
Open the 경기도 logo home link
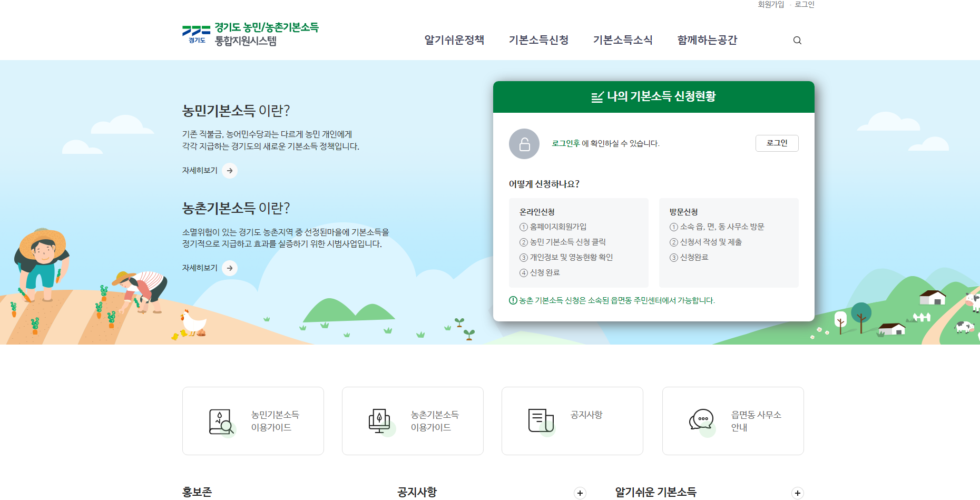[250, 34]
